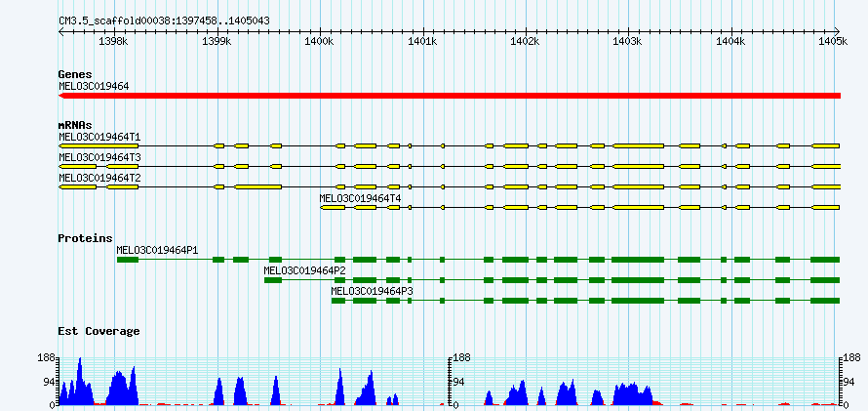Open the MEL03C019464T3 transcript label
The height and width of the screenshot is (411, 868).
coord(99,157)
